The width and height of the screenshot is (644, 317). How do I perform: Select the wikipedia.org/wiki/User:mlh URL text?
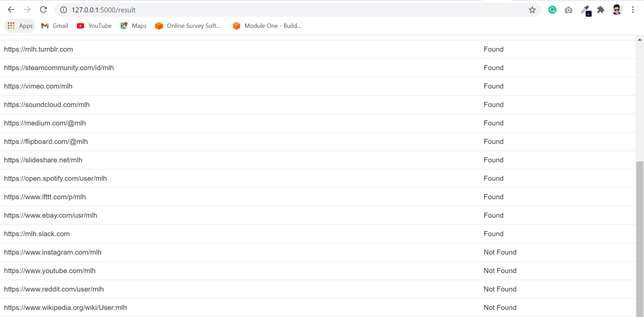(65, 308)
